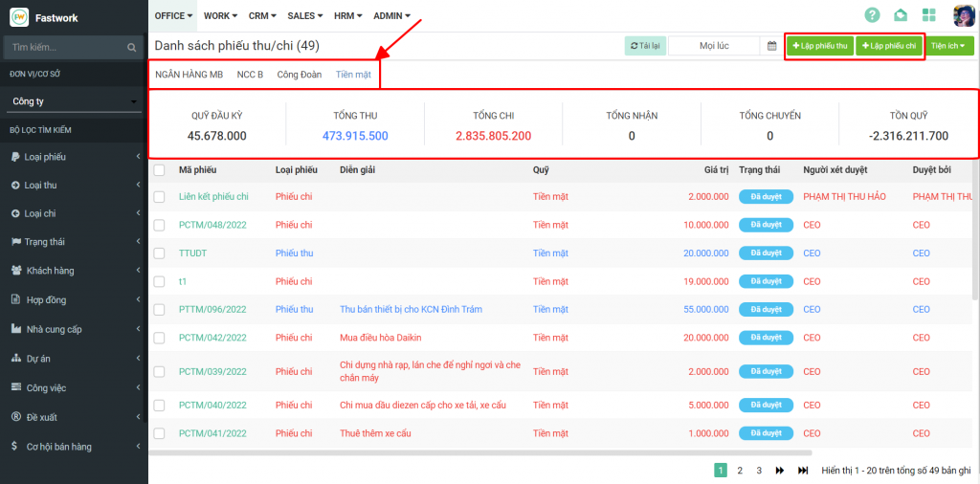This screenshot has height=484, width=980.
Task: Switch to the NGÂN HÀNG MB tab
Action: 189,74
